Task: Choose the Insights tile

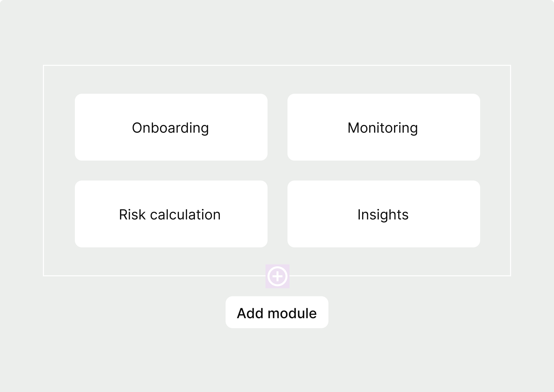Action: (x=384, y=214)
